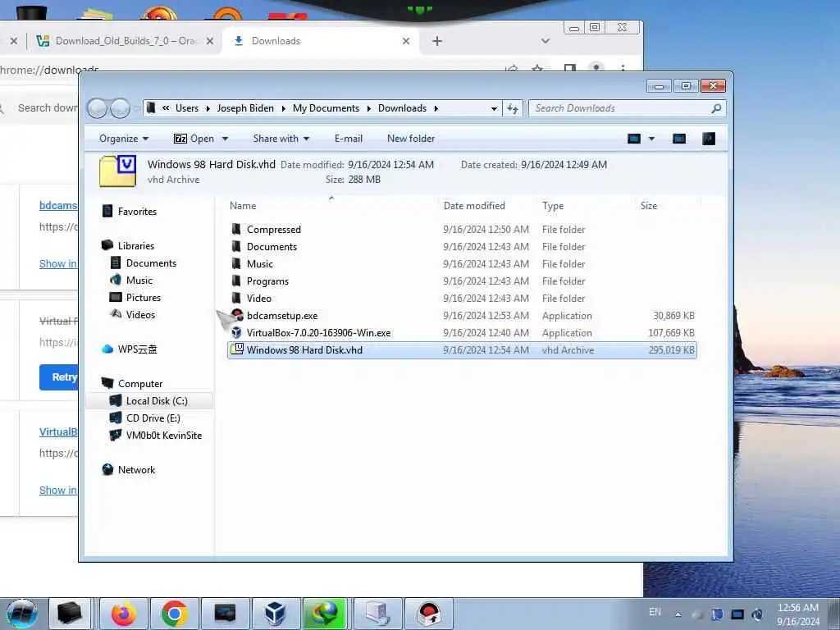
Task: Select the VirtualBox-7.0.20 installer icon
Action: 237,333
